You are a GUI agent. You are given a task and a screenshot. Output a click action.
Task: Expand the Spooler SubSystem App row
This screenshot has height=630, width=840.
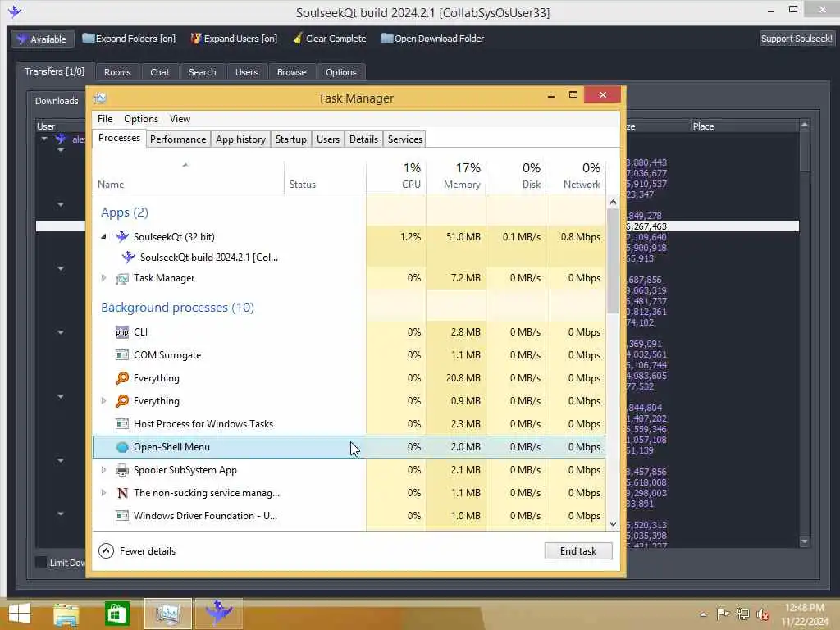pyautogui.click(x=104, y=470)
